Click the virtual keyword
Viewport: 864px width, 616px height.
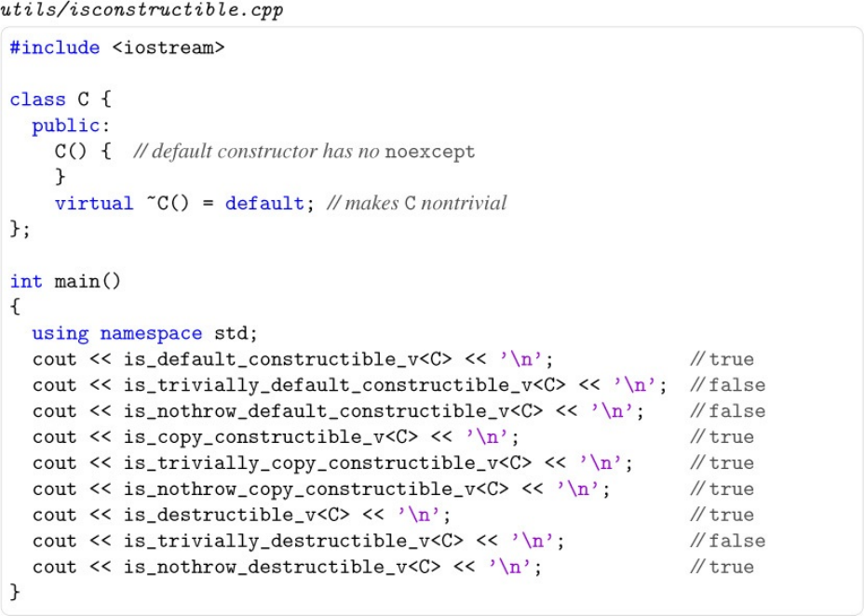tap(94, 204)
